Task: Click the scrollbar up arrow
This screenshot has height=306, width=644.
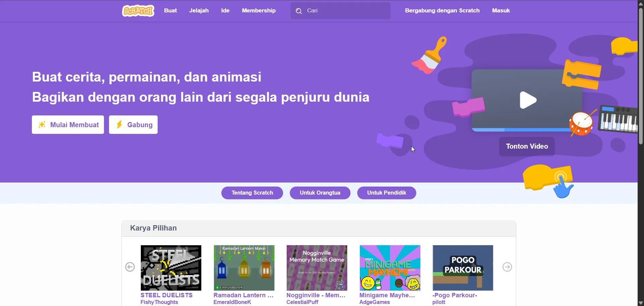Action: (640, 3)
